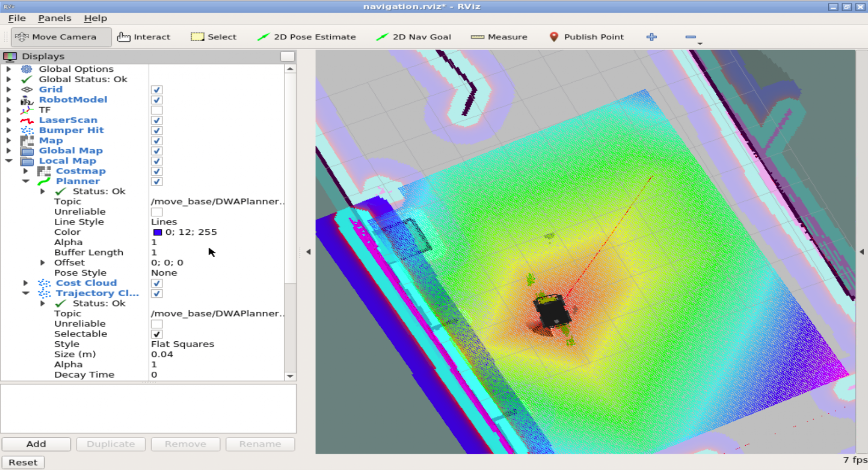Open the File menu

[17, 18]
